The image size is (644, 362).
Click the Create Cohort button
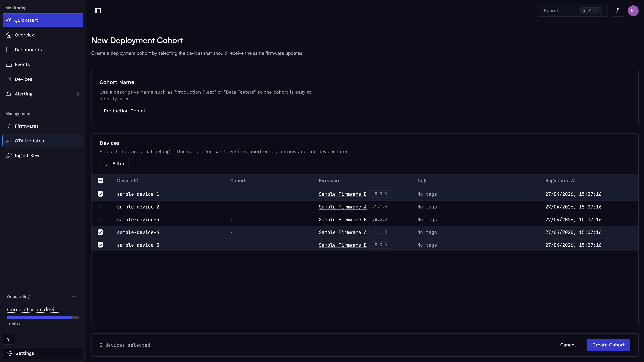click(x=608, y=345)
